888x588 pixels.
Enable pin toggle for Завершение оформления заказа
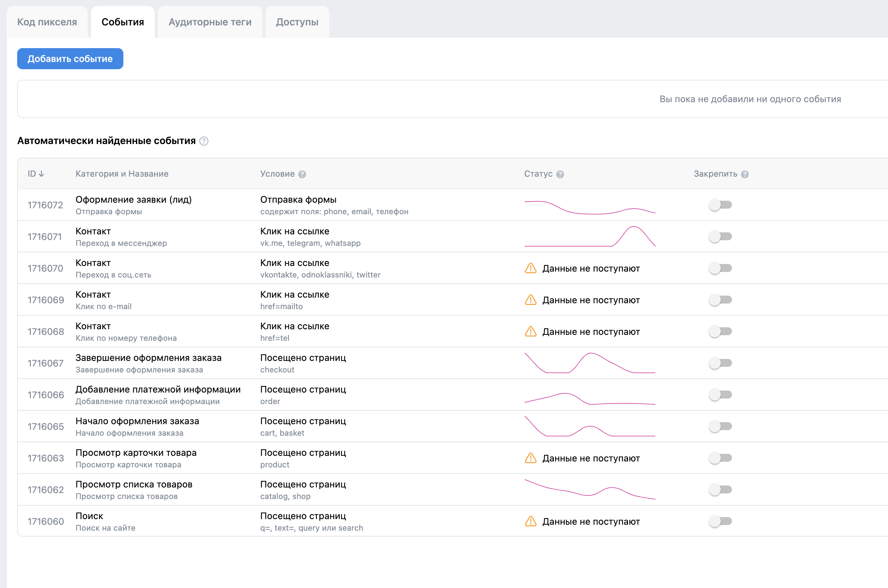720,363
